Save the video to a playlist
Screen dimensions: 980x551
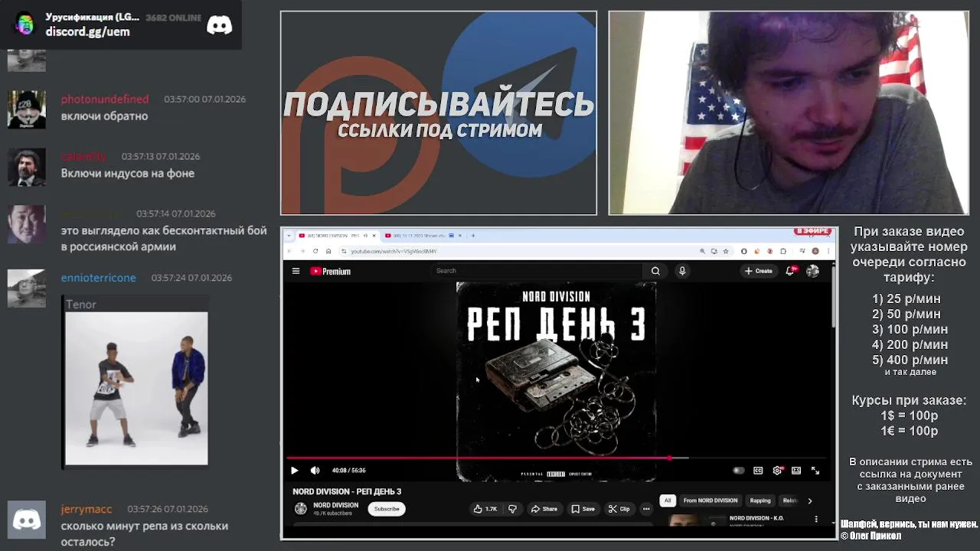pyautogui.click(x=583, y=509)
